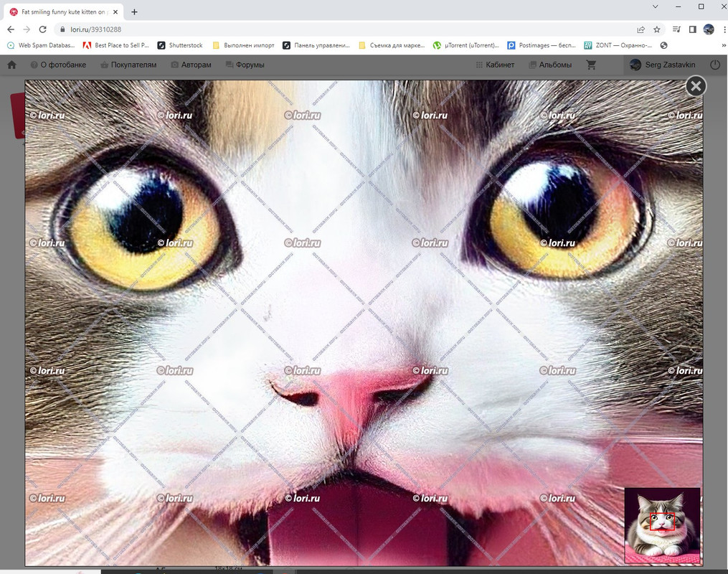
Task: Reload the page
Action: 43,29
